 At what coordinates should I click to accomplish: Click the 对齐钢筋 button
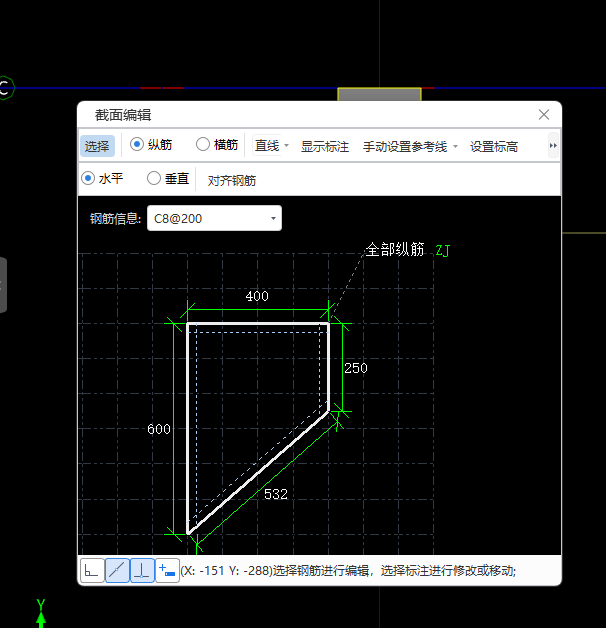(232, 181)
